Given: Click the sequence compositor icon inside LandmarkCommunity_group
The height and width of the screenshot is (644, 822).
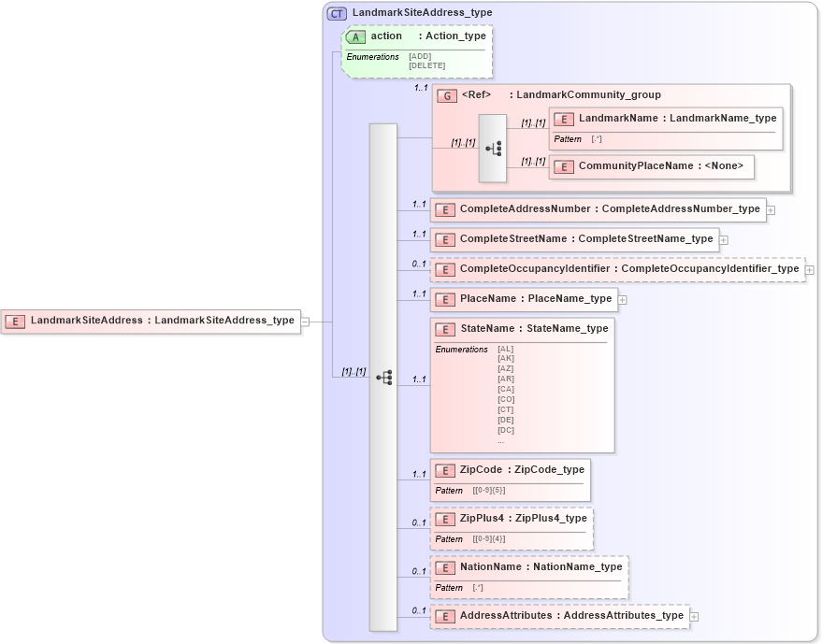Looking at the screenshot, I should pos(495,147).
